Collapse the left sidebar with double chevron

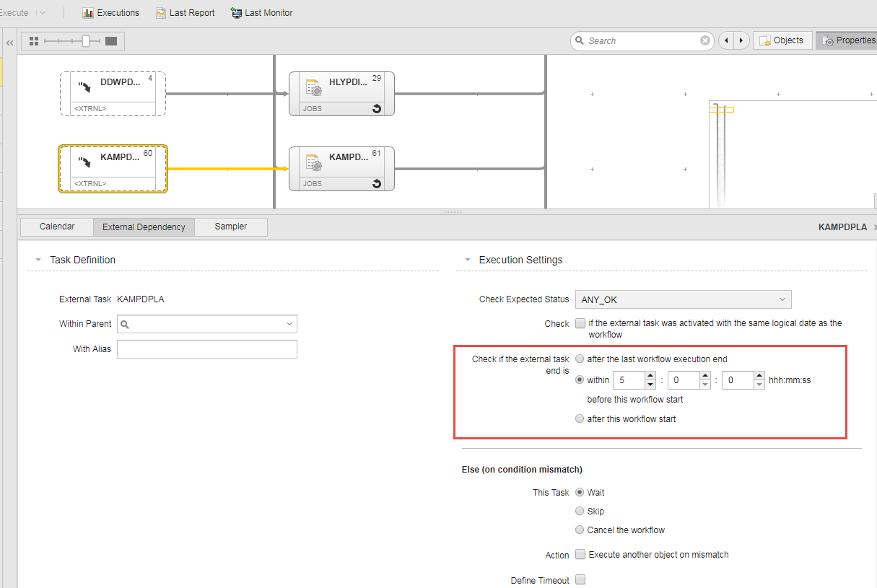coord(9,43)
